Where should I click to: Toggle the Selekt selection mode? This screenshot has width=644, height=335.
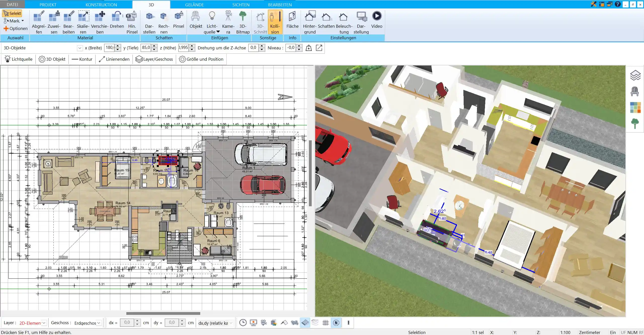(x=12, y=13)
